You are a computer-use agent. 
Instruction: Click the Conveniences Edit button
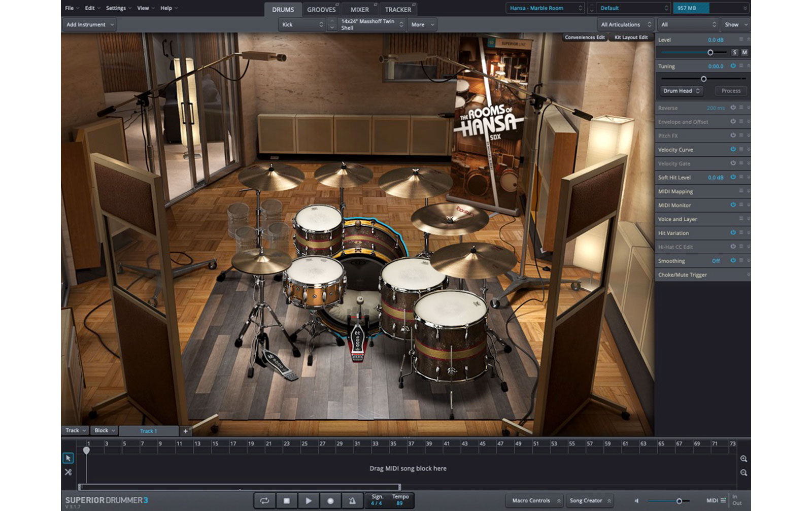(585, 38)
